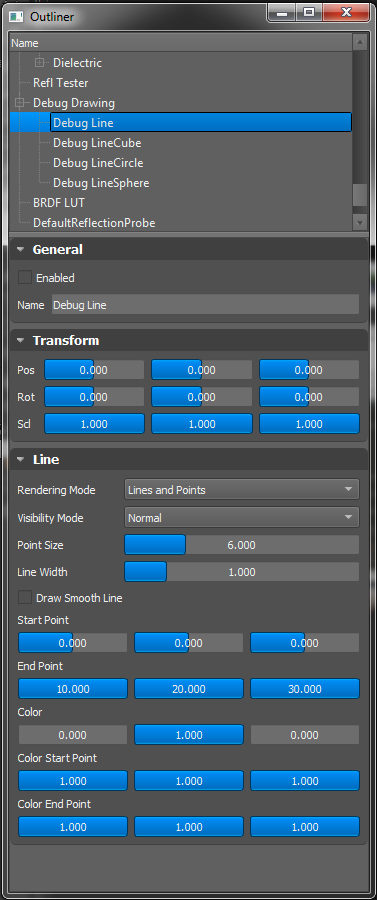377x900 pixels.
Task: Click the Color blue channel field
Action: click(x=305, y=735)
